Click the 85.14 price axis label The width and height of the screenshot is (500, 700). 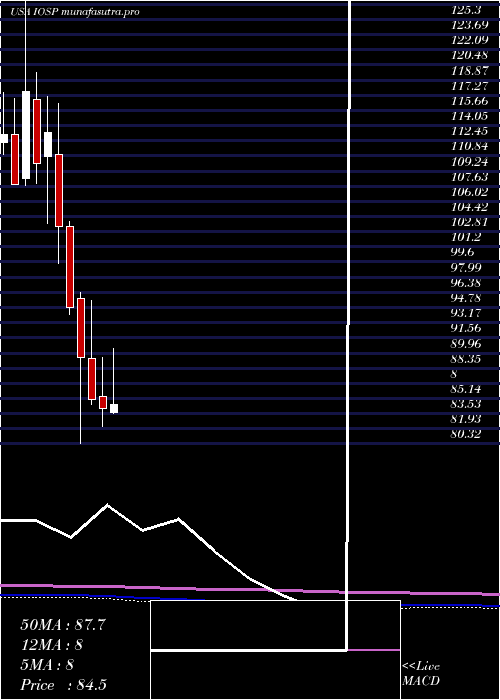466,388
